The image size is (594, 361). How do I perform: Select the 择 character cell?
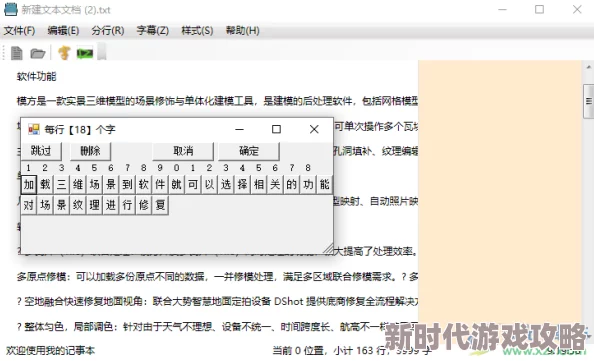pos(242,184)
